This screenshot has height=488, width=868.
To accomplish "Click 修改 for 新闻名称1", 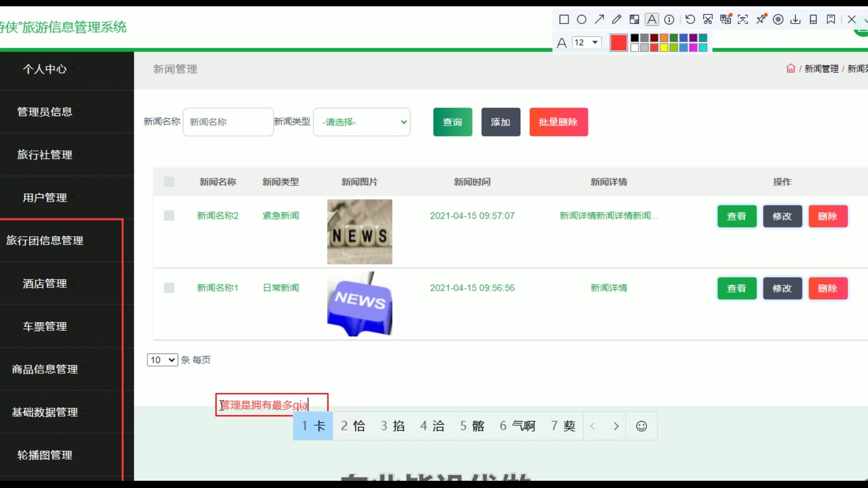I will tap(783, 288).
